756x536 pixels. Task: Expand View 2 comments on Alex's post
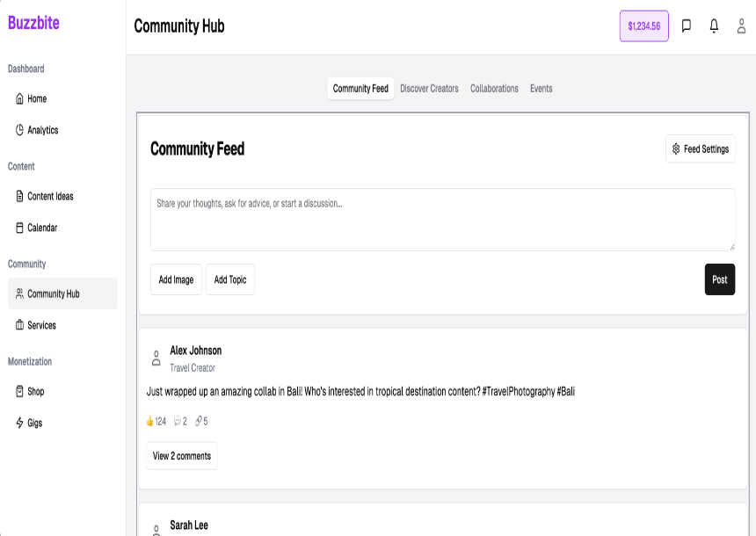click(182, 456)
